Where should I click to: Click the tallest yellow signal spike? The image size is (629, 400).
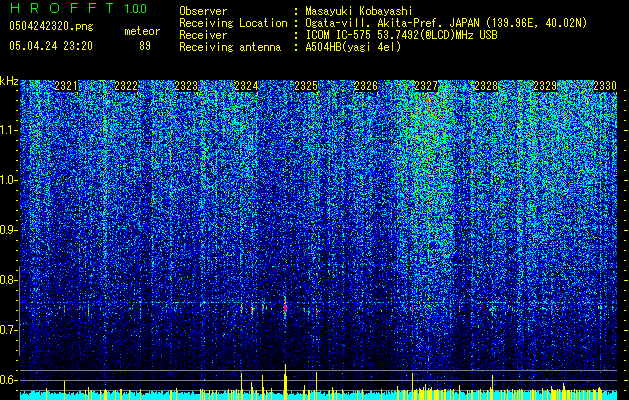285,382
